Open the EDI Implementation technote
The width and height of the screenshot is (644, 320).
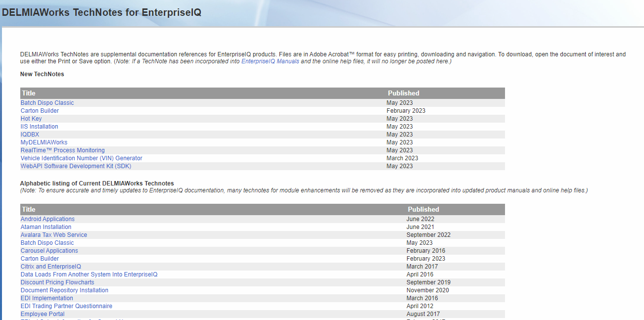click(x=47, y=298)
